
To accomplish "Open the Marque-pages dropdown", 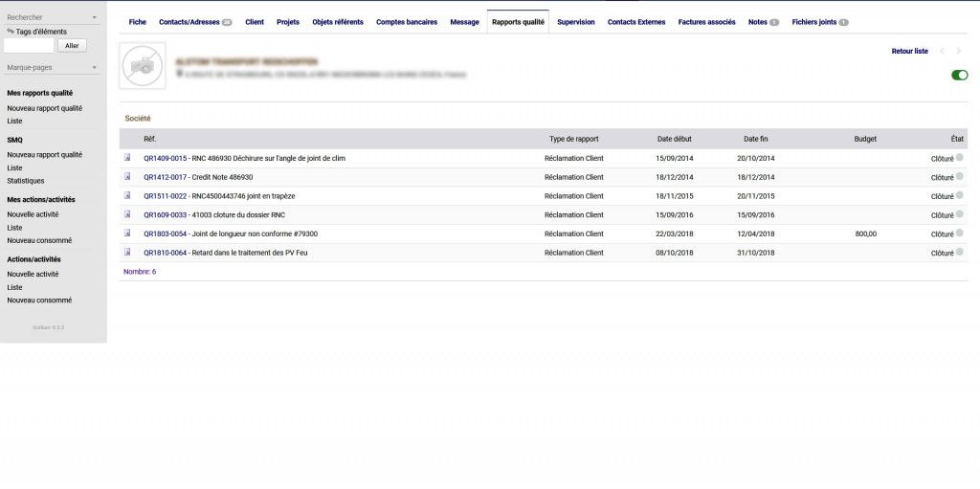I will (94, 68).
